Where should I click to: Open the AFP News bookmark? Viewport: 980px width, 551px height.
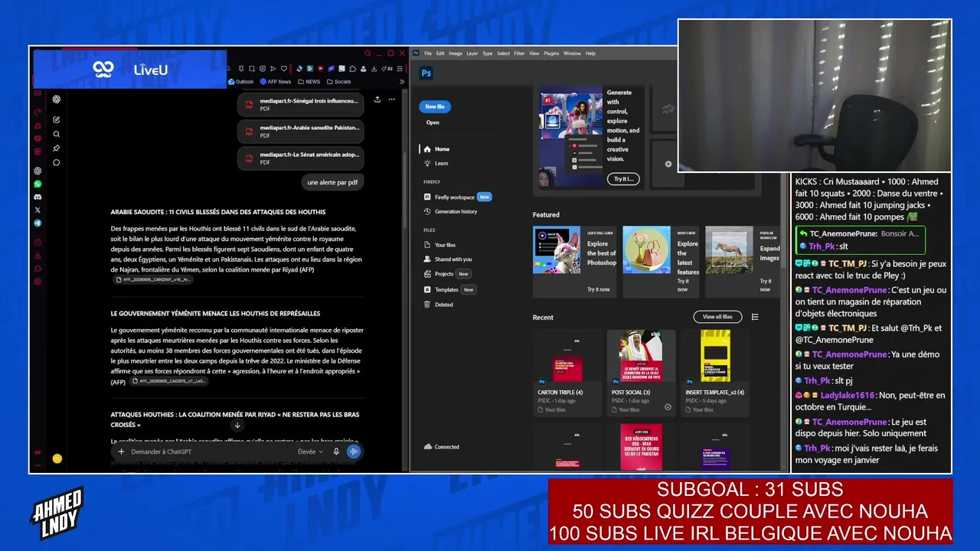pyautogui.click(x=276, y=82)
